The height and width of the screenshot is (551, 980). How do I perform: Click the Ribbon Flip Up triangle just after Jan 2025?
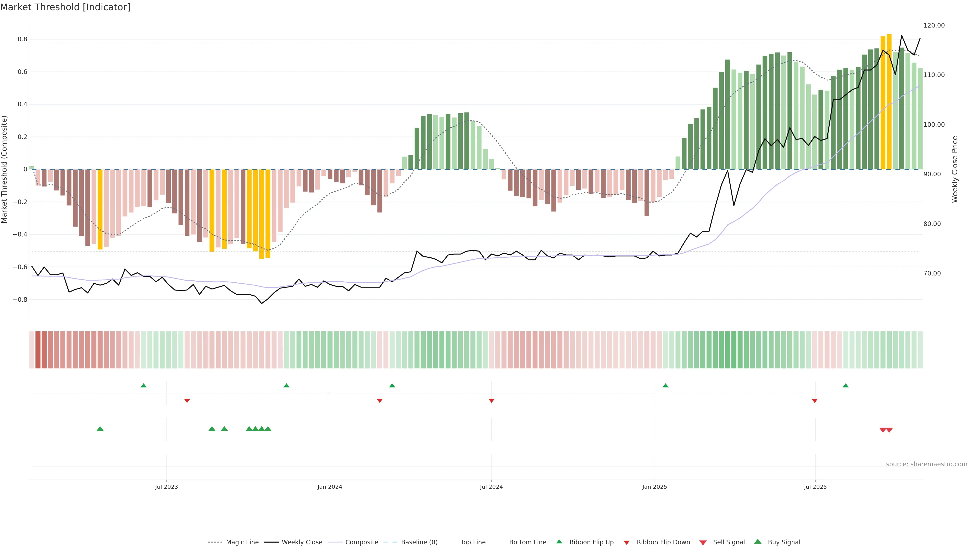pyautogui.click(x=665, y=386)
